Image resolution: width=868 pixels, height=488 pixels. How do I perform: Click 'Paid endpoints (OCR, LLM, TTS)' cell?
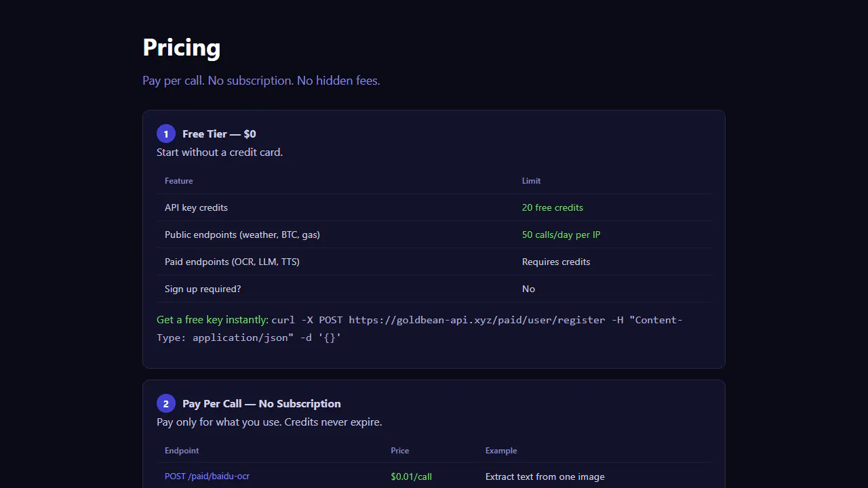pos(232,262)
